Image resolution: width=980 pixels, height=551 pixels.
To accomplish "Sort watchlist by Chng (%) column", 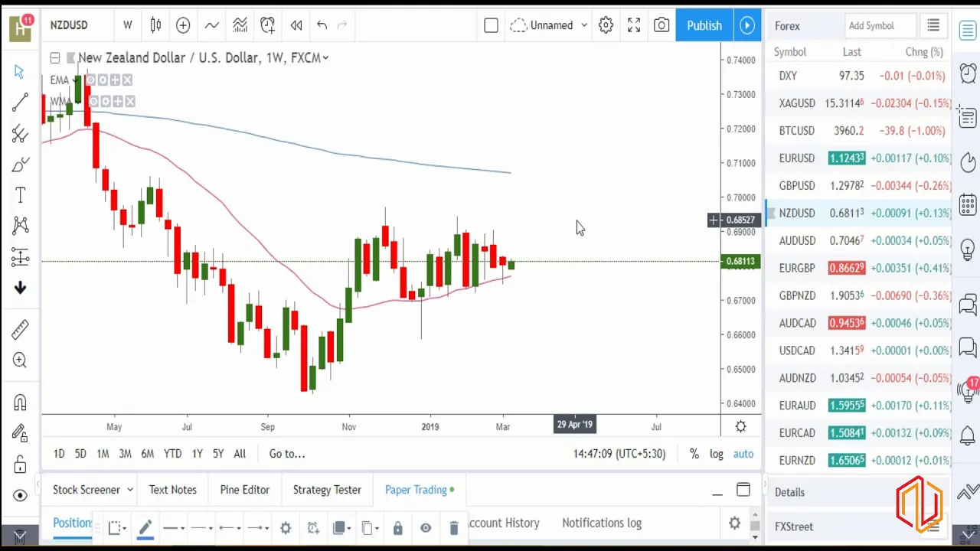I will pyautogui.click(x=924, y=52).
